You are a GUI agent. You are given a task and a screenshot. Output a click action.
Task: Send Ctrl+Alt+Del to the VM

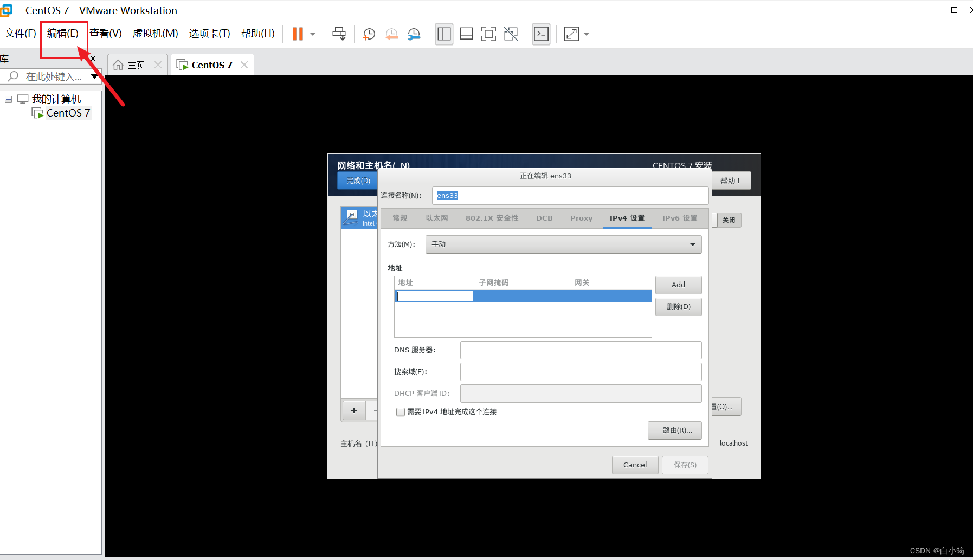(339, 34)
